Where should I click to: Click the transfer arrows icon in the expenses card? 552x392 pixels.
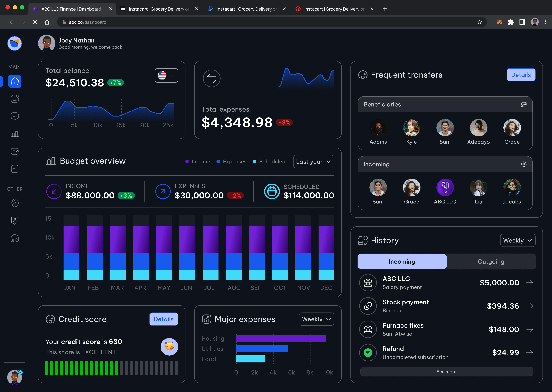click(212, 78)
